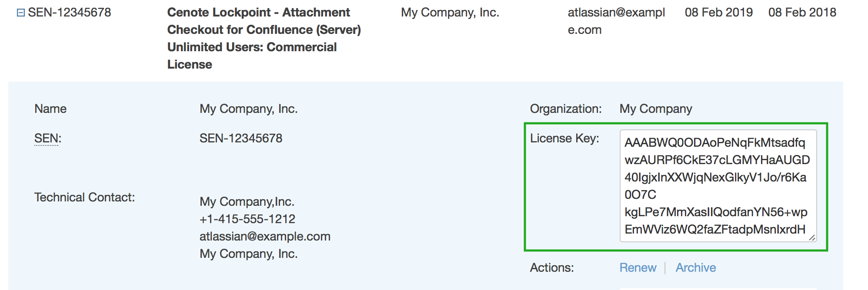Click the wrapped email in the top row
This screenshot has height=290, width=868.
point(616,21)
